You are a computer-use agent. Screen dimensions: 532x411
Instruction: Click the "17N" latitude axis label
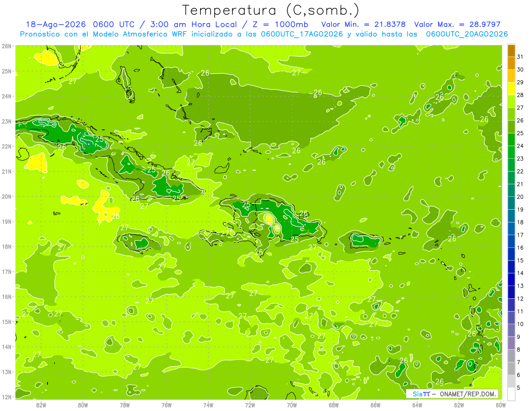click(x=7, y=272)
